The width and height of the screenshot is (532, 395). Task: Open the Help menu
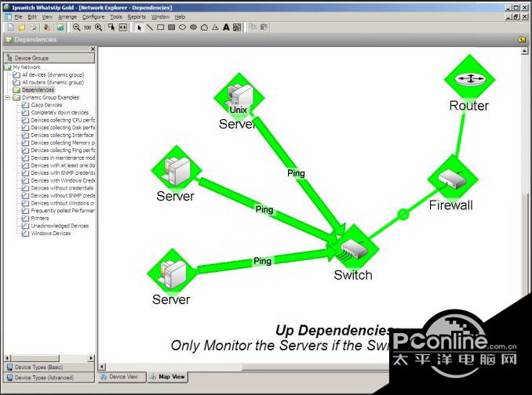(180, 16)
